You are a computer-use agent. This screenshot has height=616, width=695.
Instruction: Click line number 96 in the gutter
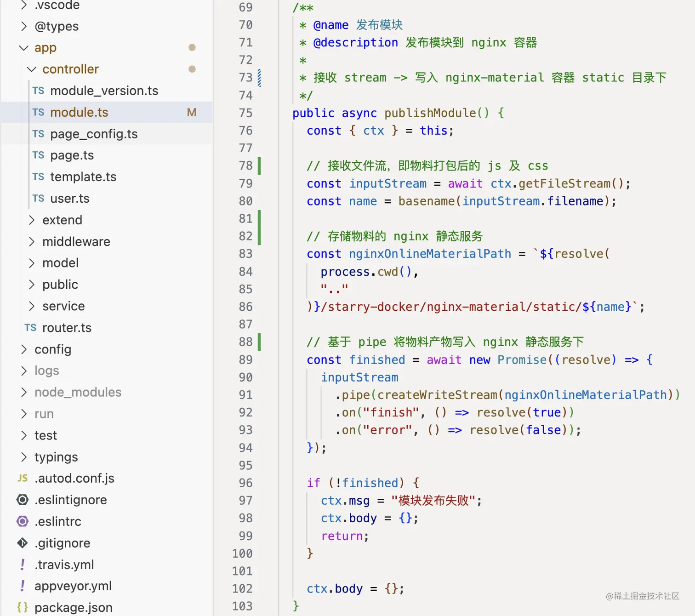coord(246,483)
